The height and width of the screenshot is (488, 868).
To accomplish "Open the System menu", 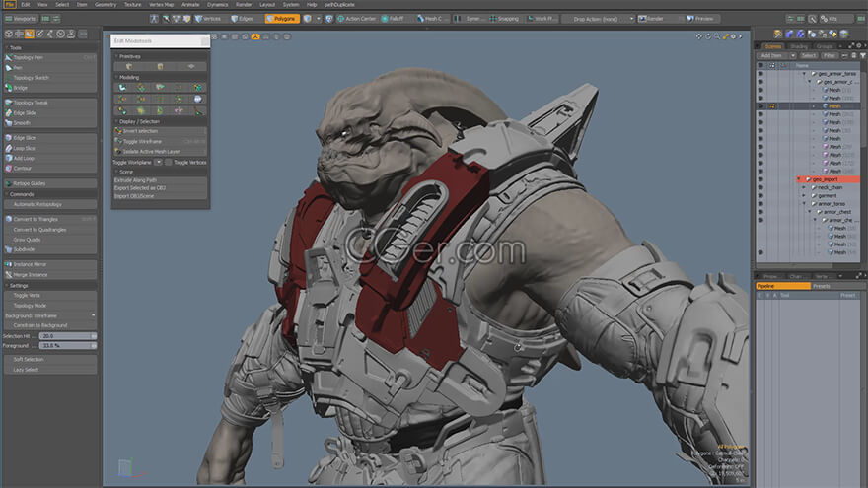I will (291, 4).
